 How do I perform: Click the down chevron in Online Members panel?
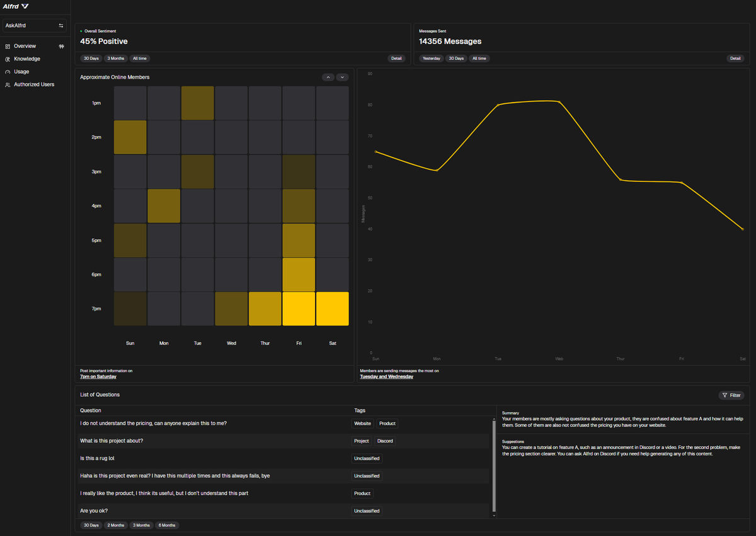coord(342,77)
